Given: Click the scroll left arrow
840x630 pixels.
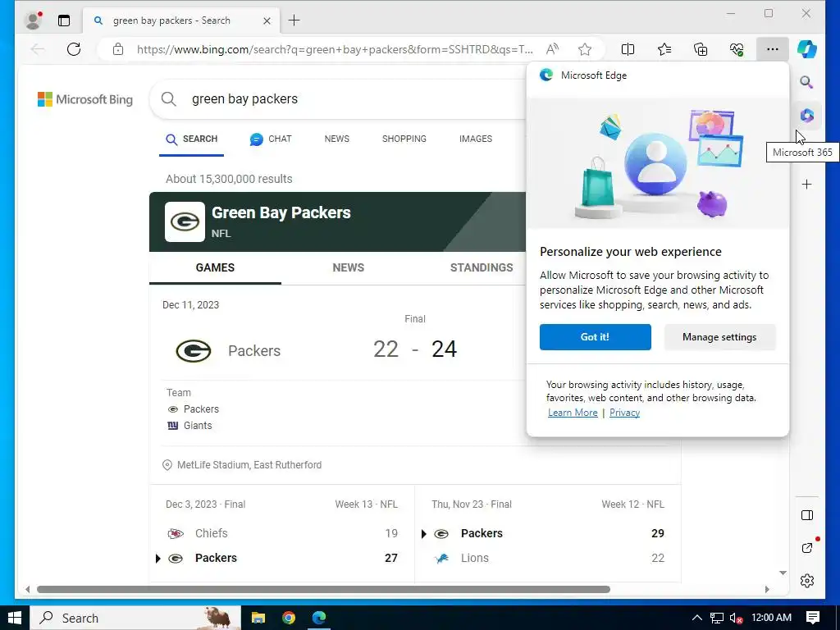Looking at the screenshot, I should pos(27,589).
